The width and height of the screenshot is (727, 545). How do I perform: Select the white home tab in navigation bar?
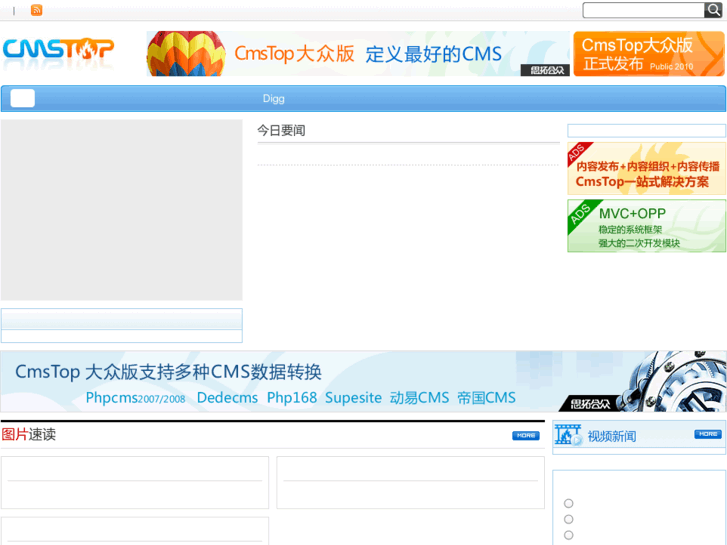pyautogui.click(x=23, y=98)
